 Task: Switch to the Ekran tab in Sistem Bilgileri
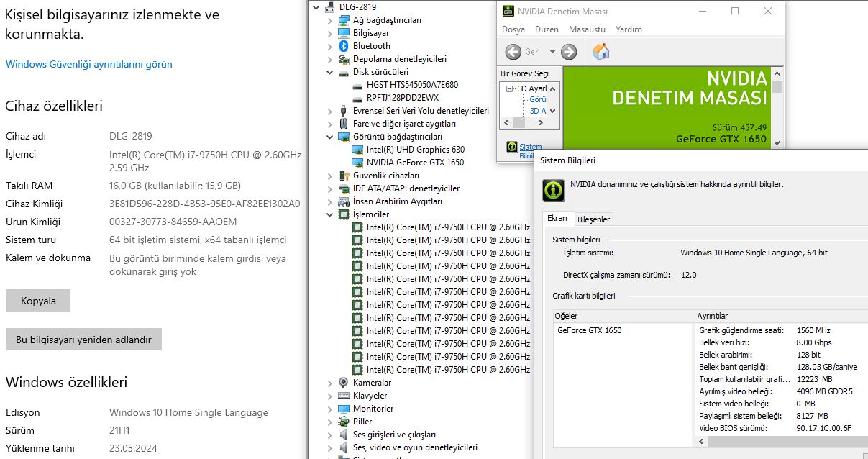click(557, 218)
